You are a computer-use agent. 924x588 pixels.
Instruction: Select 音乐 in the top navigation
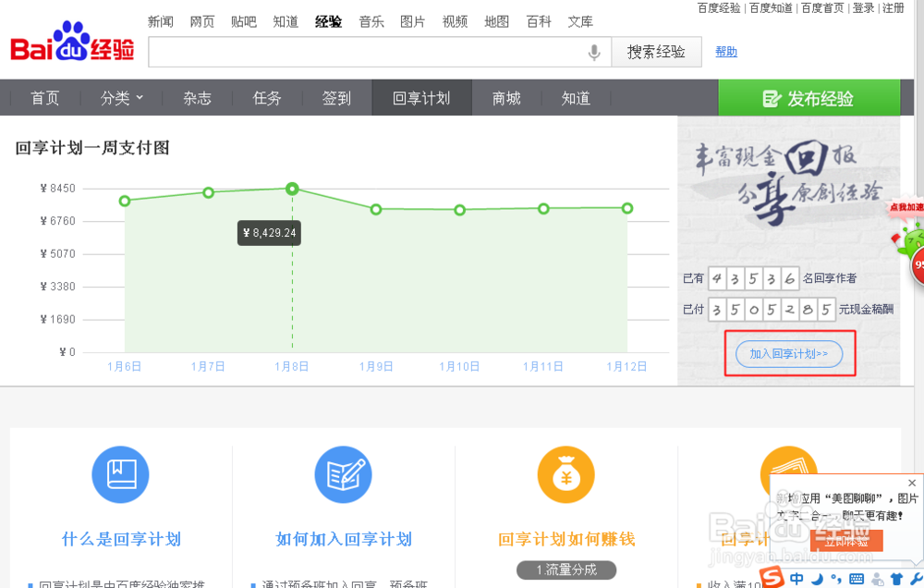(371, 21)
